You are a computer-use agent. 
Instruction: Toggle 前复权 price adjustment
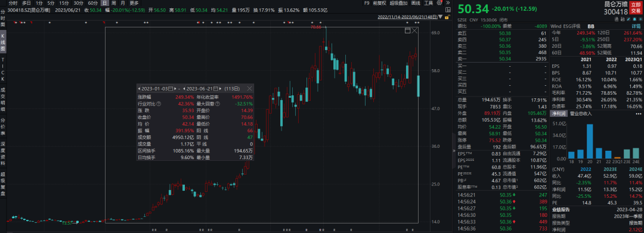pyautogui.click(x=379, y=3)
